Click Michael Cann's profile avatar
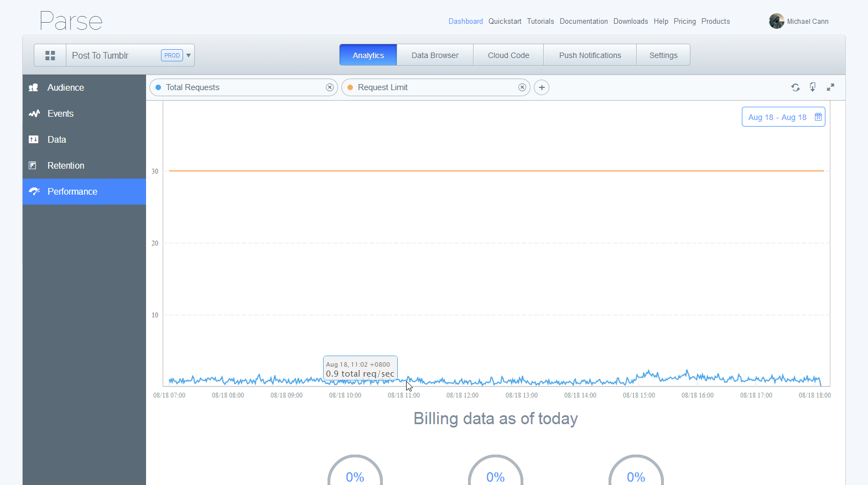This screenshot has width=868, height=485. 776,21
